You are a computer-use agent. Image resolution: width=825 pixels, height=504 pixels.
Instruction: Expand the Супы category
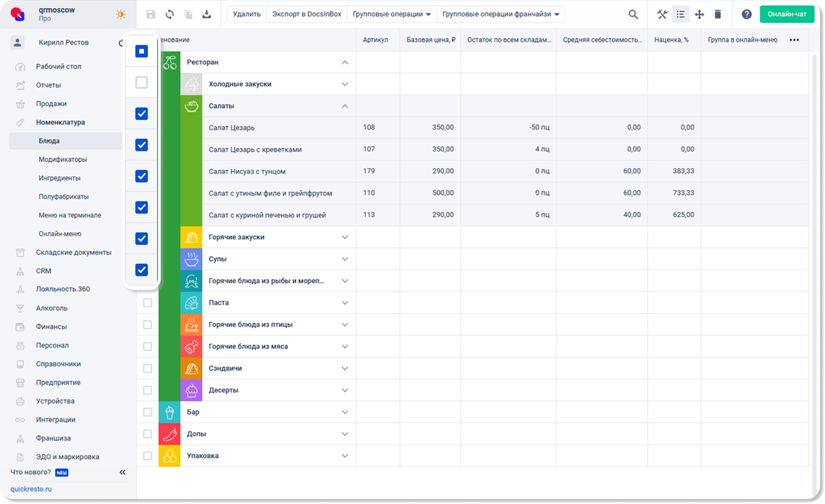344,259
